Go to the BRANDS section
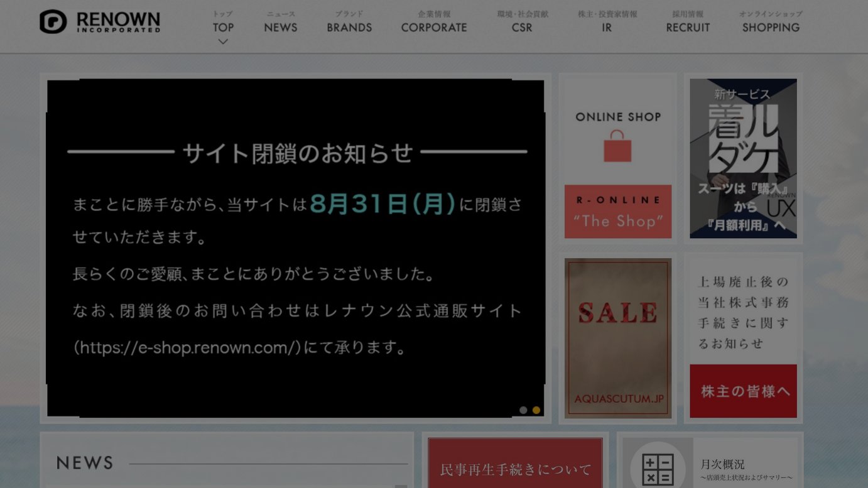 click(349, 22)
